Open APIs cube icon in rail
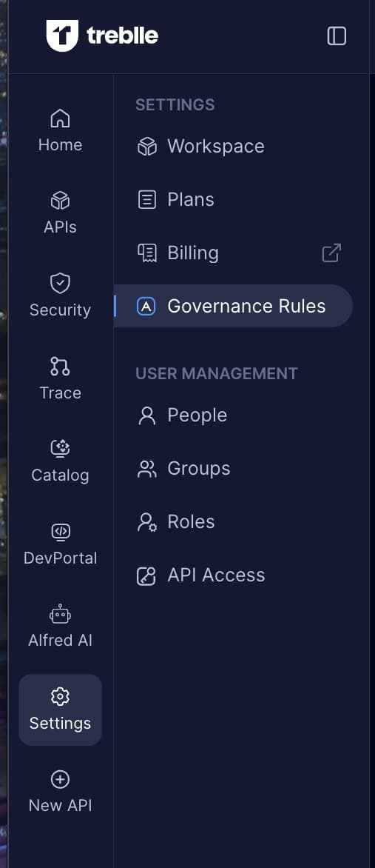This screenshot has height=868, width=375. [x=60, y=201]
